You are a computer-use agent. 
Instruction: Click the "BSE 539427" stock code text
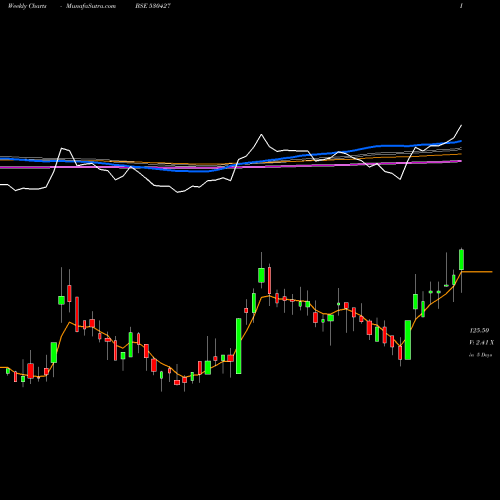(x=153, y=6)
